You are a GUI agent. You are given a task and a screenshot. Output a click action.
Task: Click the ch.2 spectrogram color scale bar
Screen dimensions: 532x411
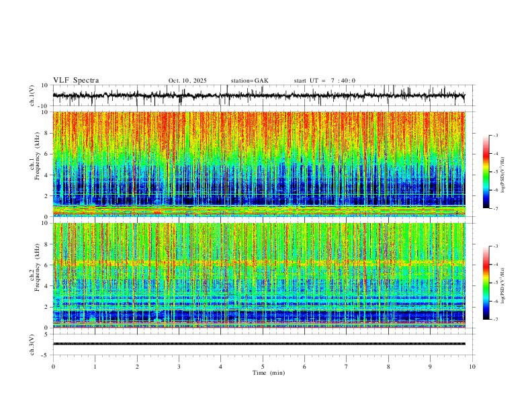(486, 283)
